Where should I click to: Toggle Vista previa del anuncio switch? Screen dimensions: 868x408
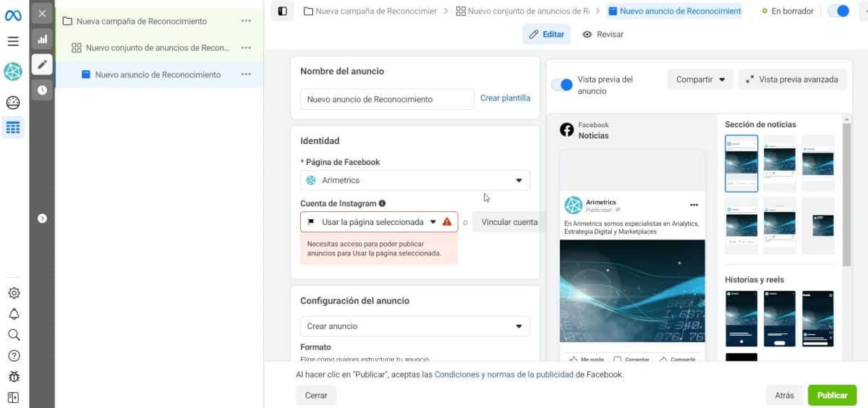click(562, 85)
